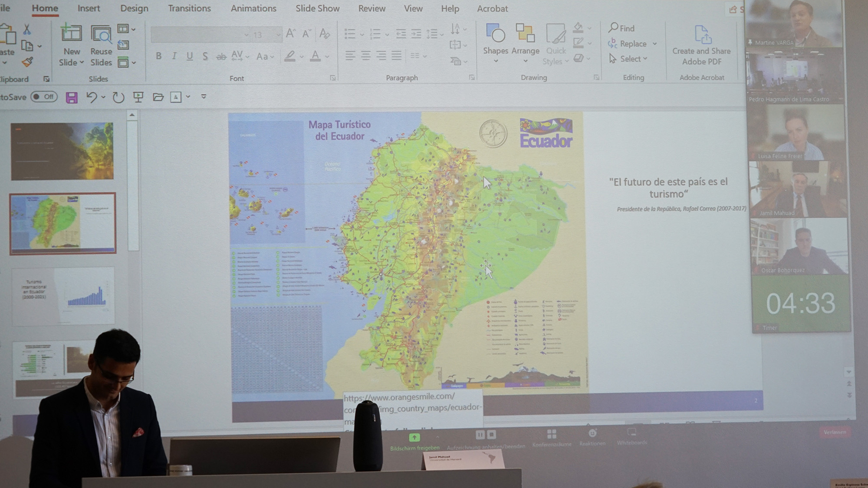Click the Start From Beginning presentation icon
The height and width of the screenshot is (488, 868).
pos(138,97)
